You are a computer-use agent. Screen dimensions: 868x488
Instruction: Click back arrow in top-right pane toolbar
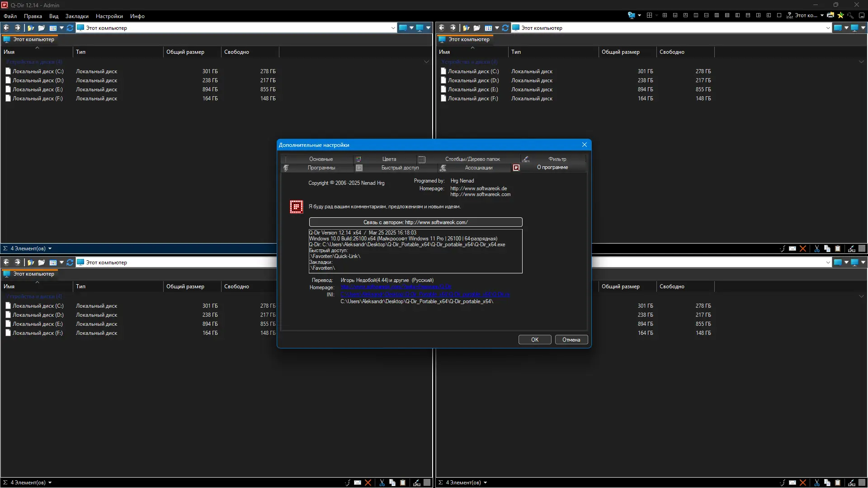pos(442,28)
